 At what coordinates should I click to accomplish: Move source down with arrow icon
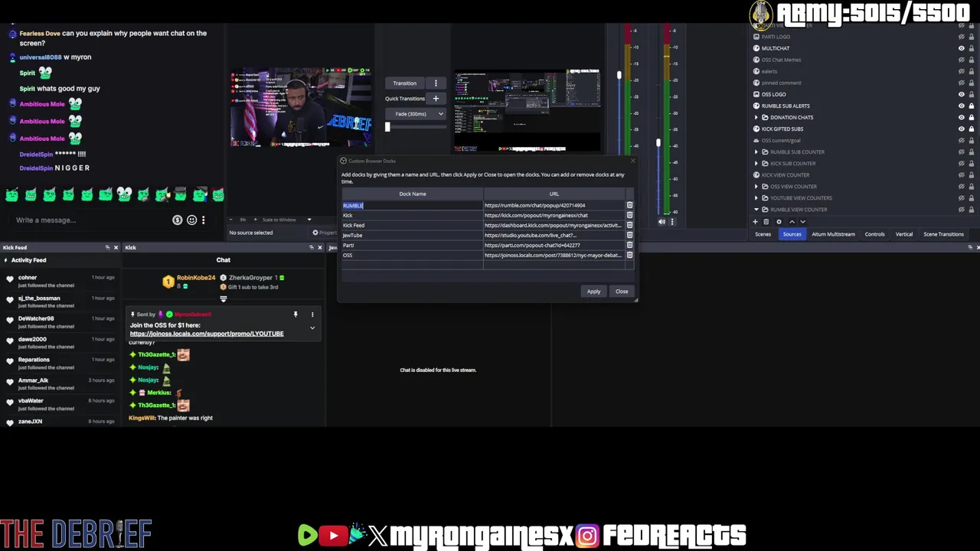(x=802, y=222)
